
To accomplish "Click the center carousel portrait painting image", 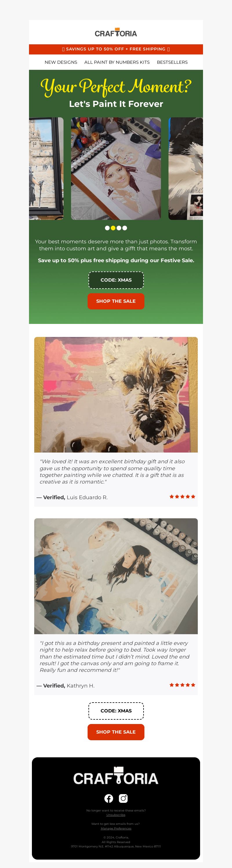I will click(116, 169).
